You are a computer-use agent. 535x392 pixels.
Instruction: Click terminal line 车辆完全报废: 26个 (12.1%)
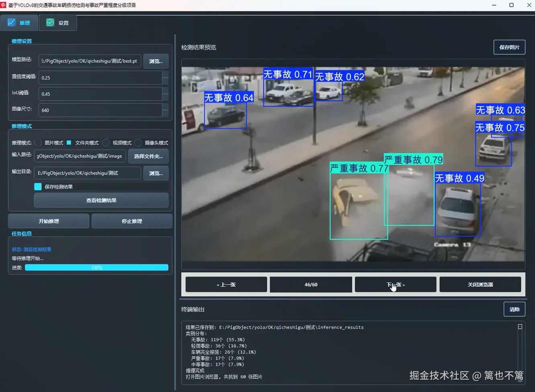pos(223,352)
